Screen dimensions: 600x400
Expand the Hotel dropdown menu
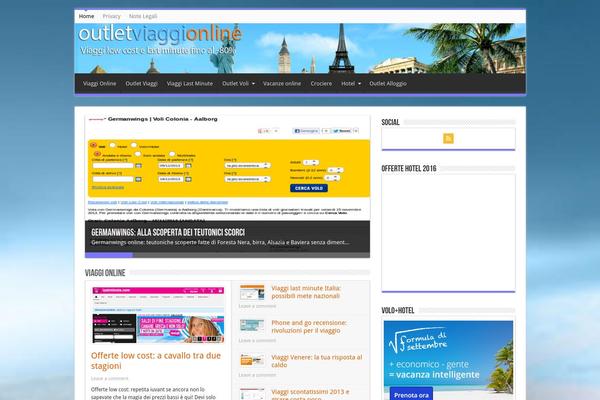(351, 83)
